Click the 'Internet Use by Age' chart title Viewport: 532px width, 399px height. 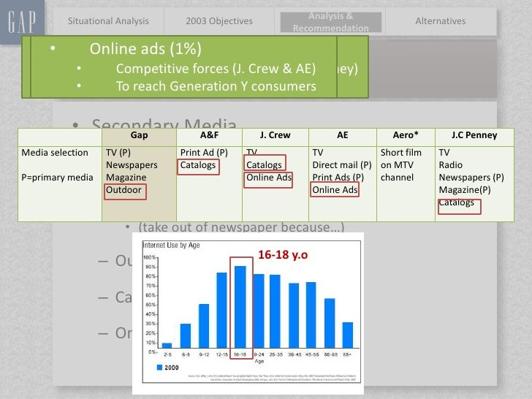pos(171,245)
